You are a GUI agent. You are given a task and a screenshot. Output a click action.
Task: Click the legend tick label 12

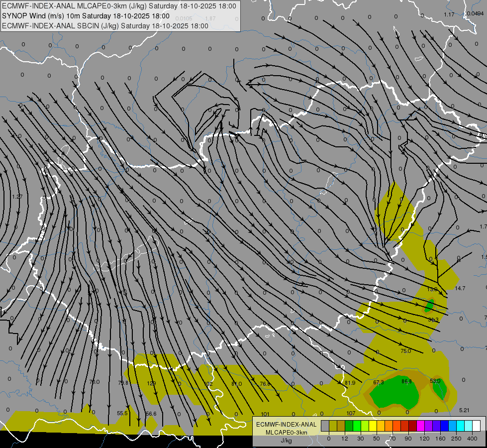(344, 439)
